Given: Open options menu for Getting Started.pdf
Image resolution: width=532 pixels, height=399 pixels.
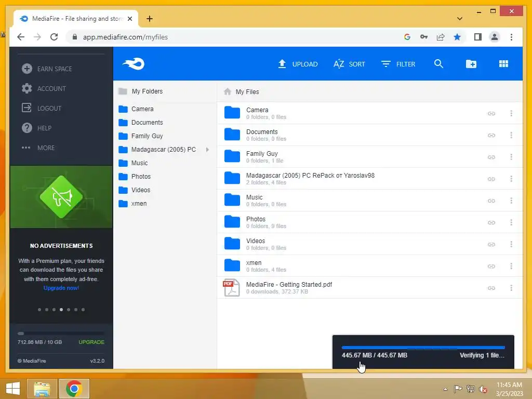Looking at the screenshot, I should [511, 288].
